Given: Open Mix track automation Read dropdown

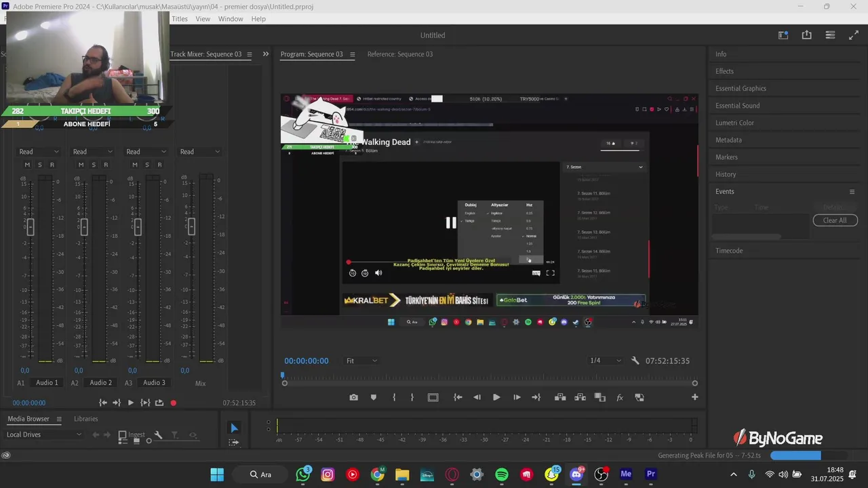Looking at the screenshot, I should click(200, 152).
